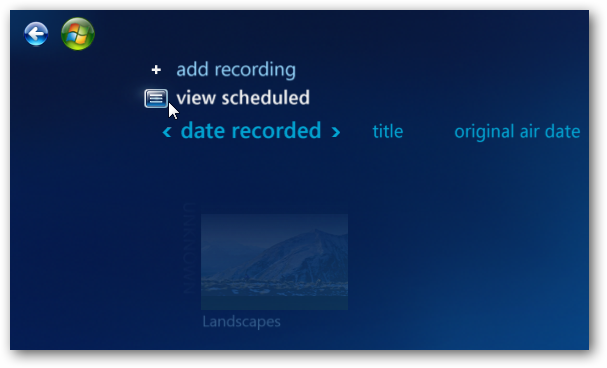
Task: Click the white plus sign to add a recording
Action: [x=156, y=70]
